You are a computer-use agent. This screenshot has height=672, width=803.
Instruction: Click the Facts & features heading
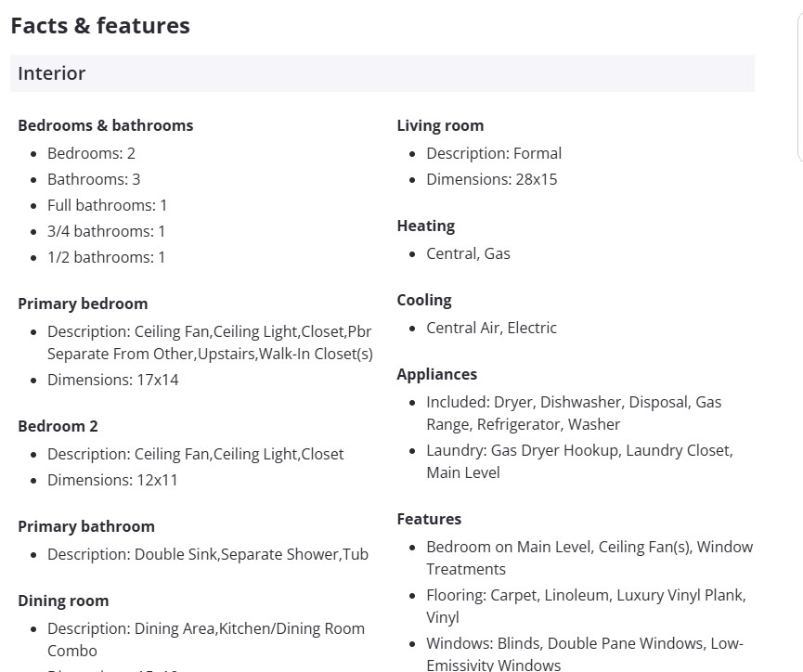[x=100, y=26]
